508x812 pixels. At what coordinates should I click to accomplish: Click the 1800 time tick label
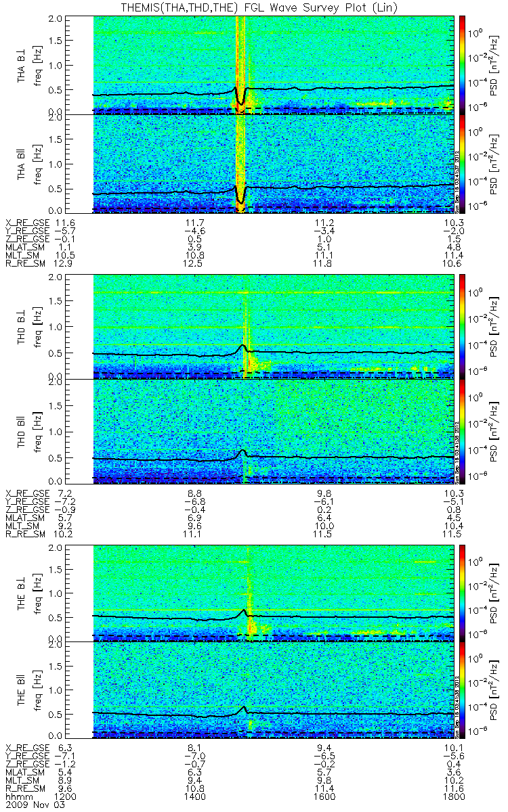click(x=454, y=798)
